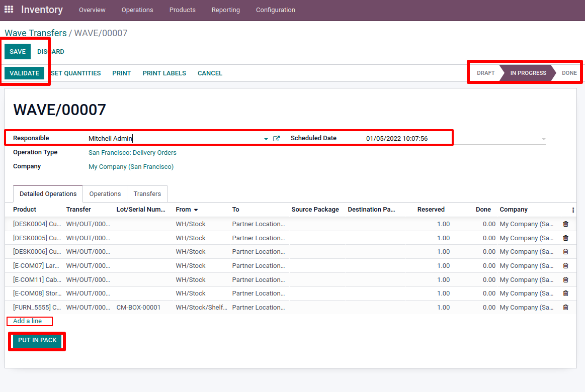This screenshot has height=392, width=585.
Task: Select the In Progress status stage
Action: (528, 73)
